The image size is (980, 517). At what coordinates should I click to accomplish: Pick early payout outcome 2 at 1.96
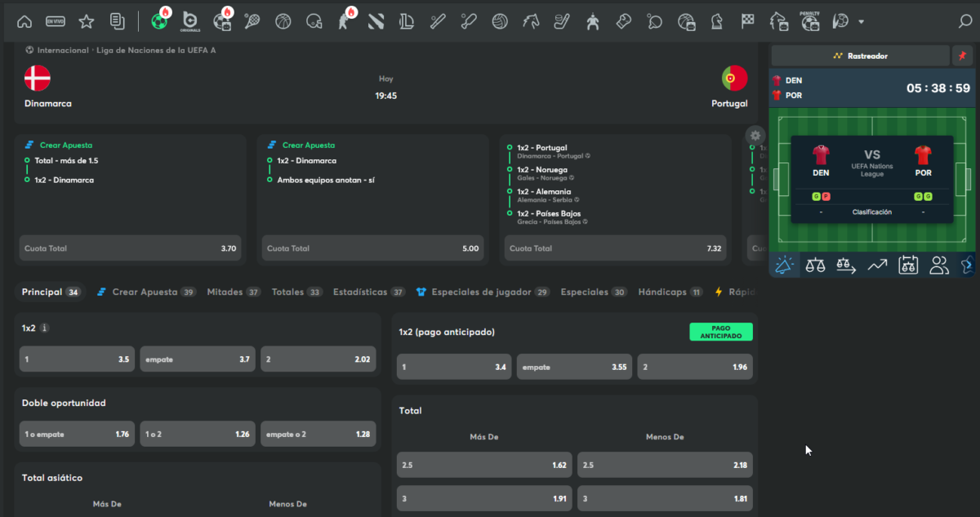pyautogui.click(x=695, y=367)
